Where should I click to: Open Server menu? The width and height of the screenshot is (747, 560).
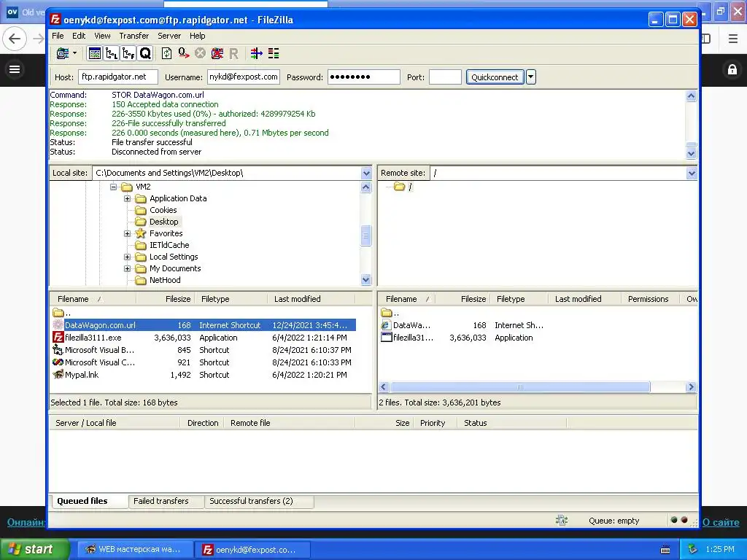click(169, 36)
